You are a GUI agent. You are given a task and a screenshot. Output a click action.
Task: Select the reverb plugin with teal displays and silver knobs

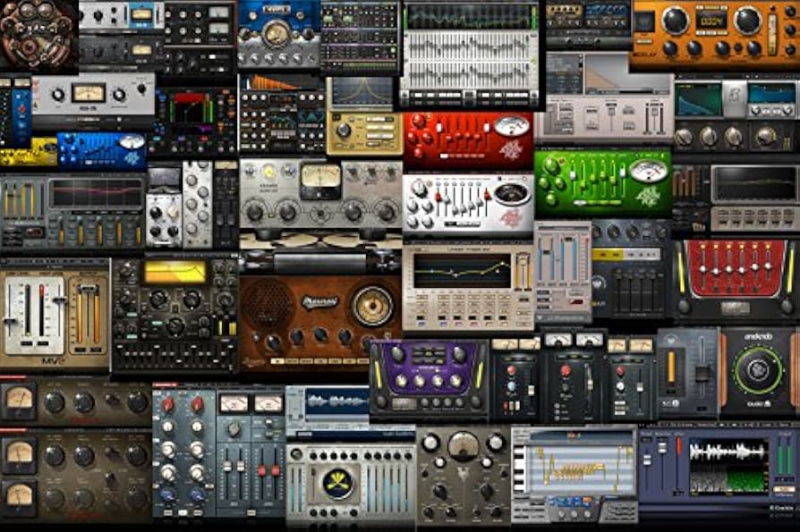coord(736,115)
